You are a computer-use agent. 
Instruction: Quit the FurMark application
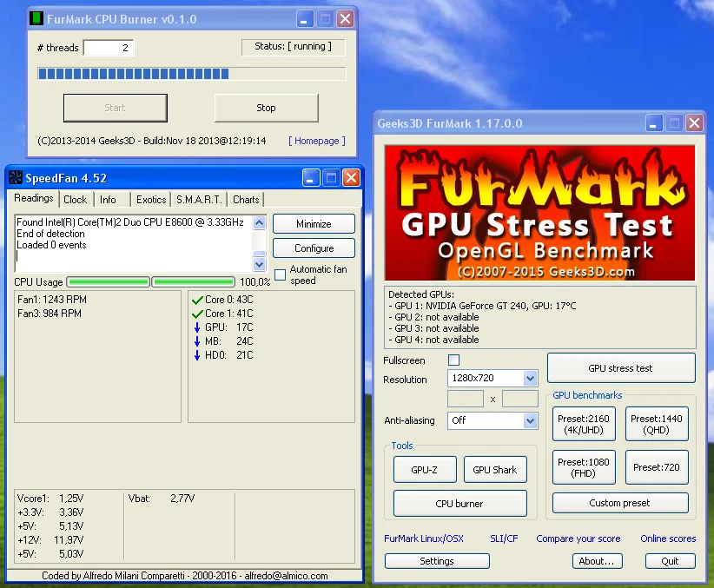[671, 561]
